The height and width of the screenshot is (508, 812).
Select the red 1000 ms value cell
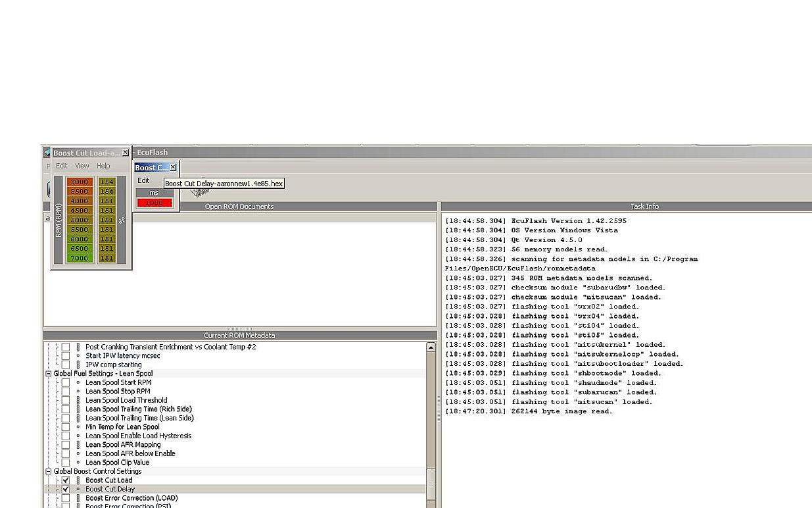155,203
